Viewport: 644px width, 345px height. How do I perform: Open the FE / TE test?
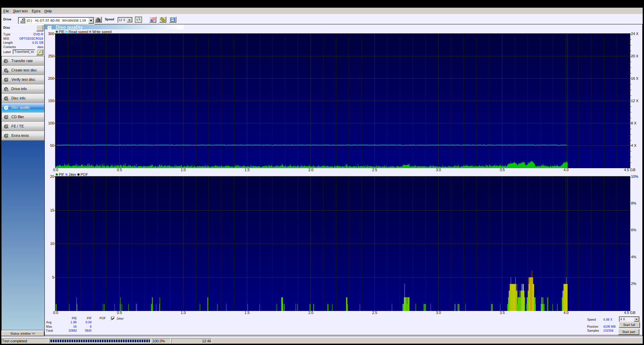[x=23, y=126]
